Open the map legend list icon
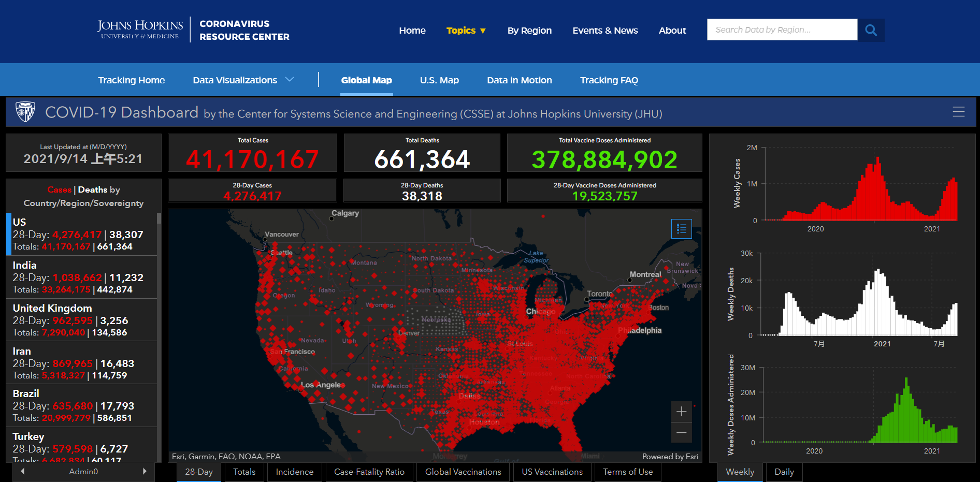980x482 pixels. tap(681, 228)
